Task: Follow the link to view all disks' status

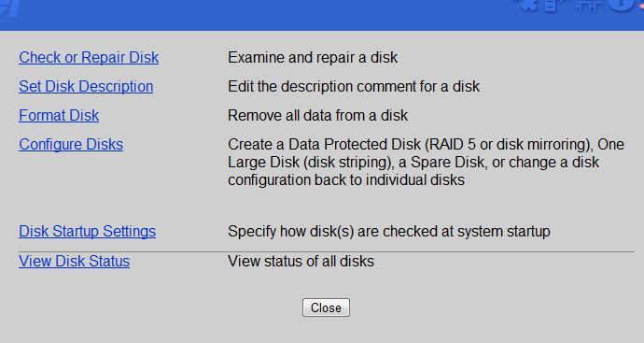Action: tap(75, 261)
